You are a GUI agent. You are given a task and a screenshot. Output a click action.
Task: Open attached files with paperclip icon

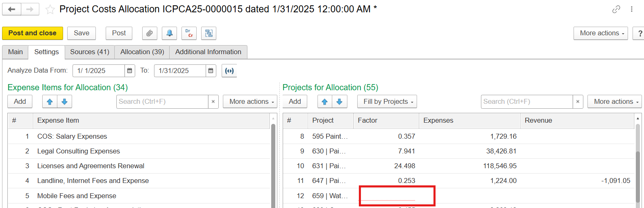click(150, 33)
